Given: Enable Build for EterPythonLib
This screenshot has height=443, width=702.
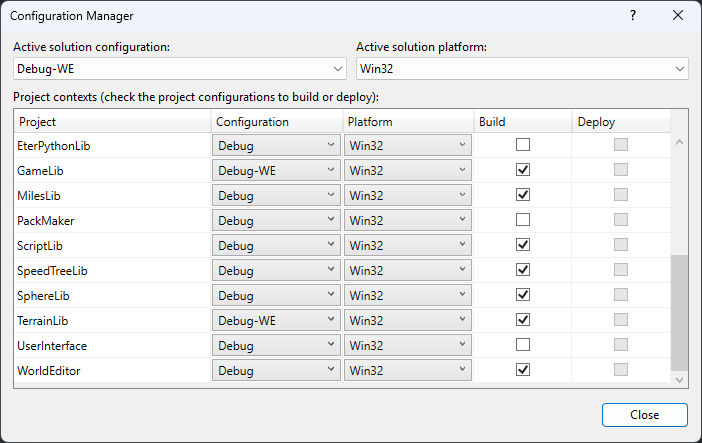Looking at the screenshot, I should [x=522, y=145].
